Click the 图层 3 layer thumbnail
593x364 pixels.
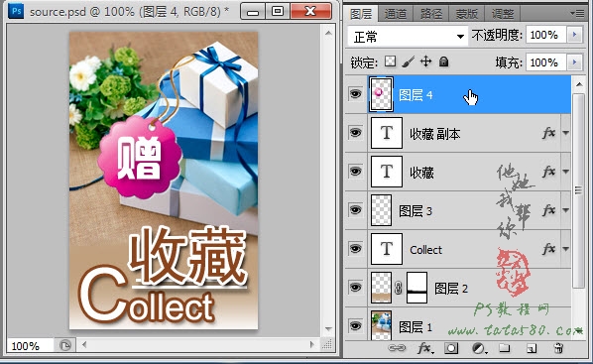pos(381,210)
